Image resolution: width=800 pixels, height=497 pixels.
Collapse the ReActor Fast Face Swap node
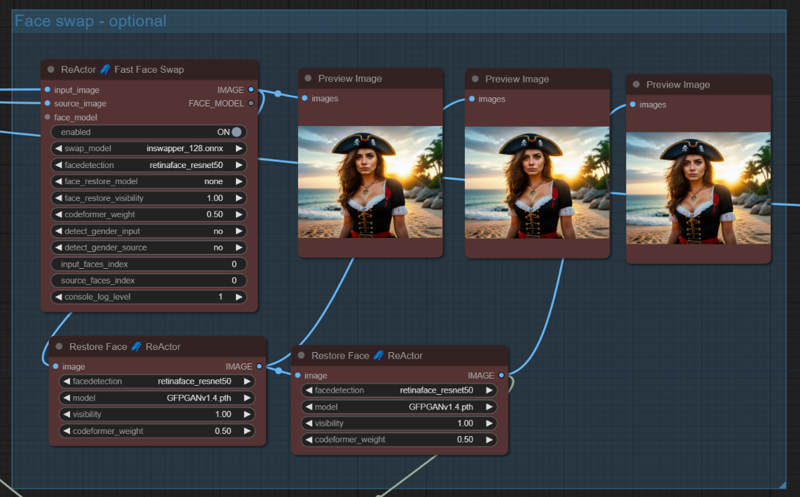(51, 69)
